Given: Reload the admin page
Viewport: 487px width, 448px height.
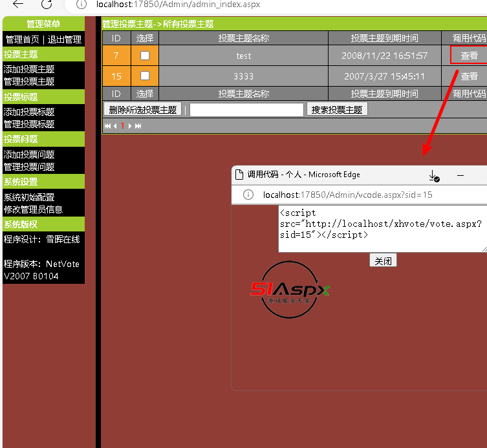Looking at the screenshot, I should 47,4.
